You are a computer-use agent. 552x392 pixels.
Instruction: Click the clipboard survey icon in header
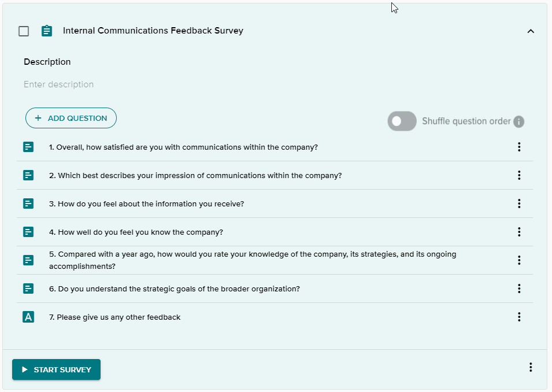point(47,31)
